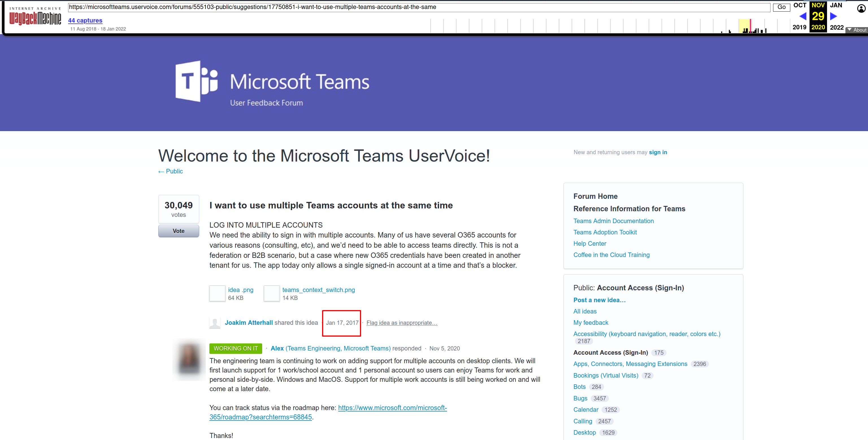
Task: Go back via Public link
Action: coord(170,171)
